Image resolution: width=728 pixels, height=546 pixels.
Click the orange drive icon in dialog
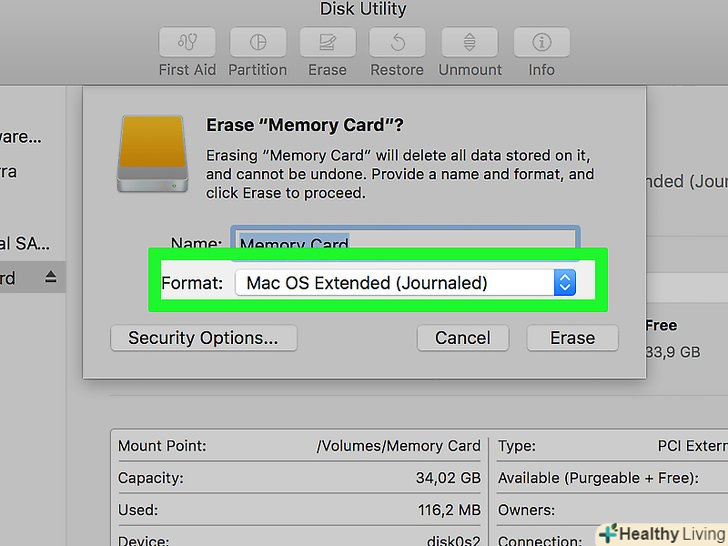click(x=151, y=153)
